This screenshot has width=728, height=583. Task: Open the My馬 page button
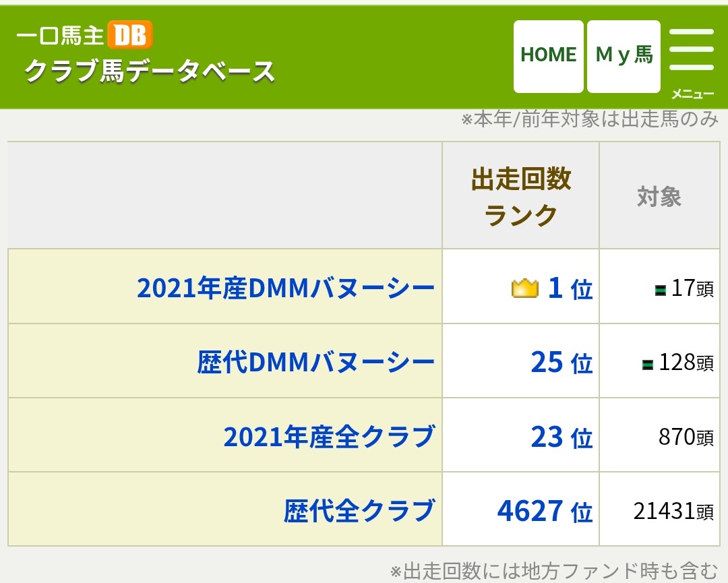click(x=624, y=56)
